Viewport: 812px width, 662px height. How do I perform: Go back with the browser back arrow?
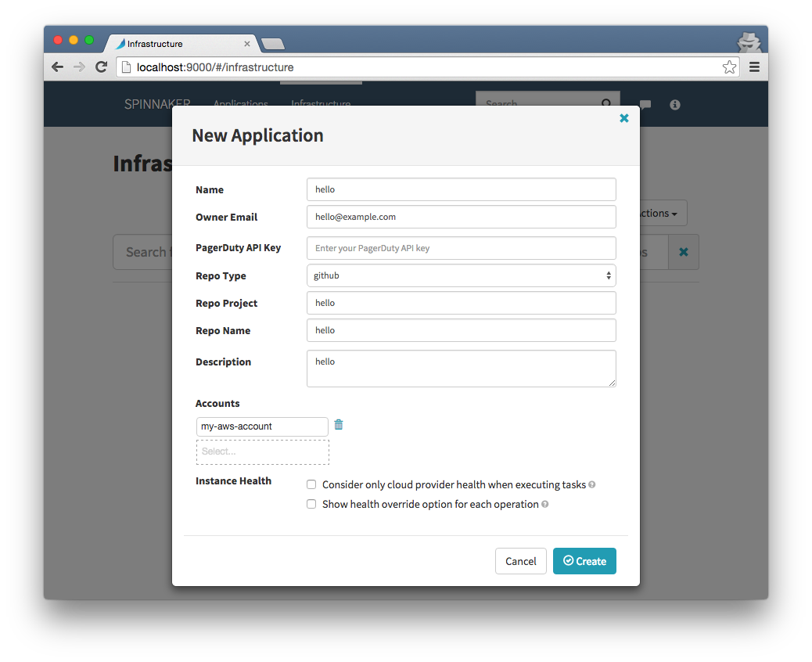point(57,67)
